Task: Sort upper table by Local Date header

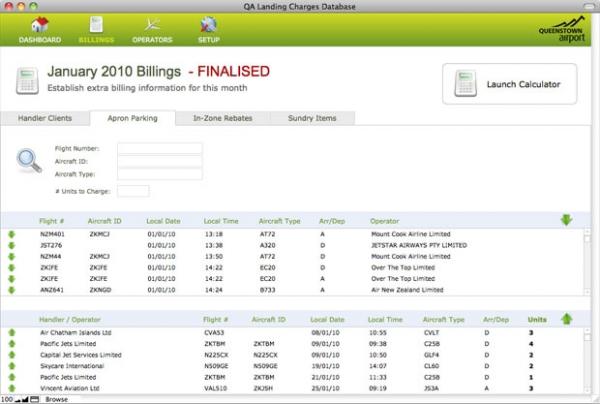Action: [x=163, y=221]
